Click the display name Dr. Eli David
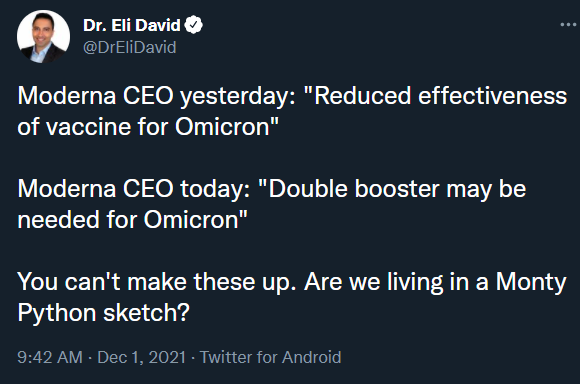Viewport: 580px width, 384px height. (x=132, y=25)
